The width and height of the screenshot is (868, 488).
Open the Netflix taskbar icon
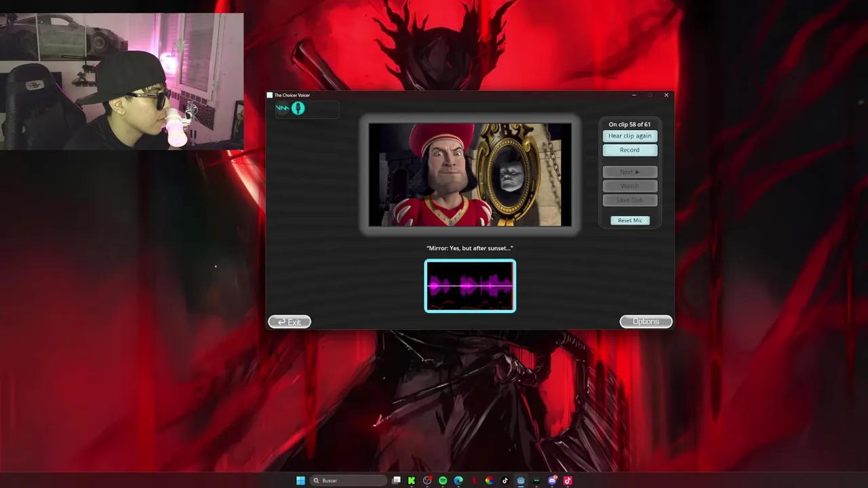(474, 481)
